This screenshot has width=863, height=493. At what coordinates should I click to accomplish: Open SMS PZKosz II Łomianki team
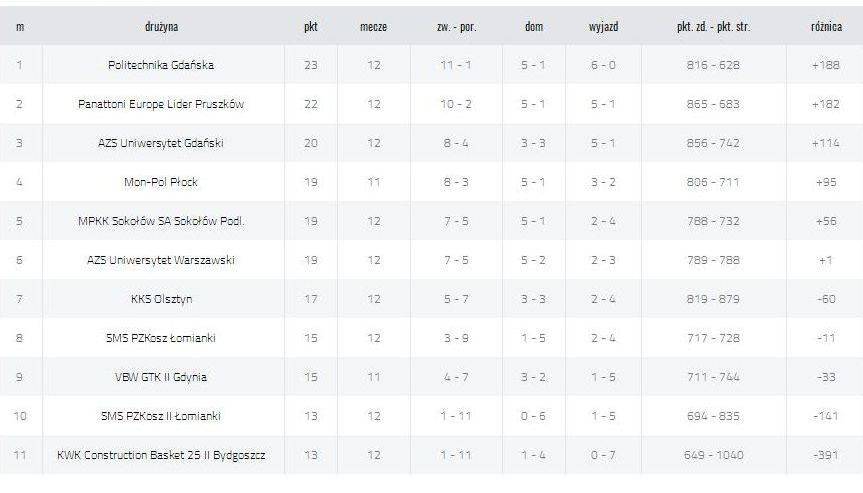(x=161, y=416)
